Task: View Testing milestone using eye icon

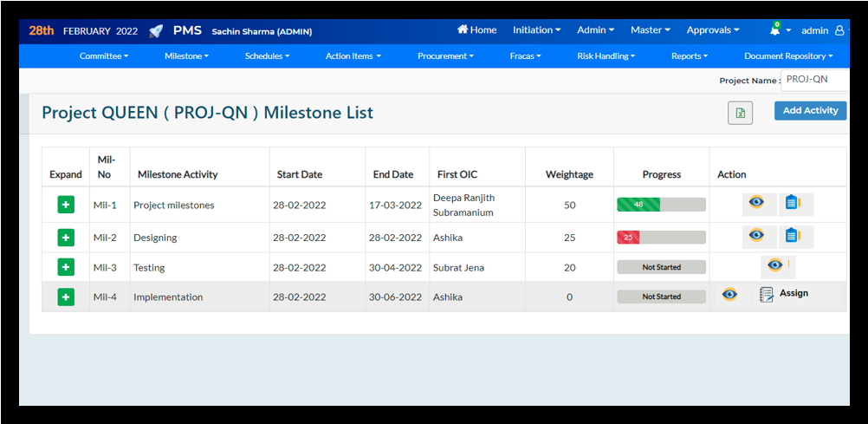Action: pos(774,265)
